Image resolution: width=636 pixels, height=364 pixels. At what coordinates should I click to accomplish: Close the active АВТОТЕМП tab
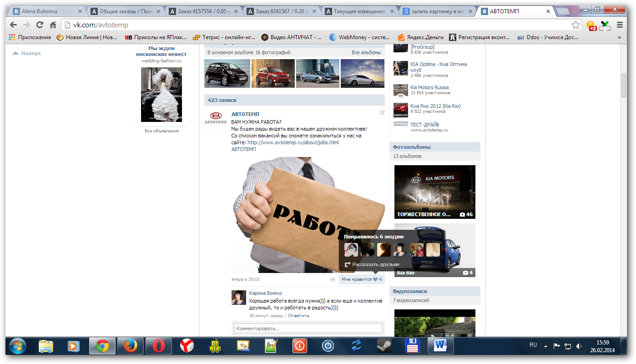pyautogui.click(x=547, y=11)
